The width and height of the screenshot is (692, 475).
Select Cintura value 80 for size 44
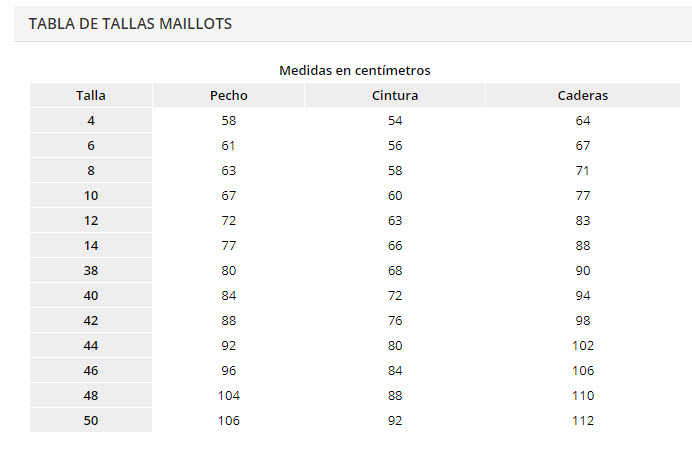point(394,345)
